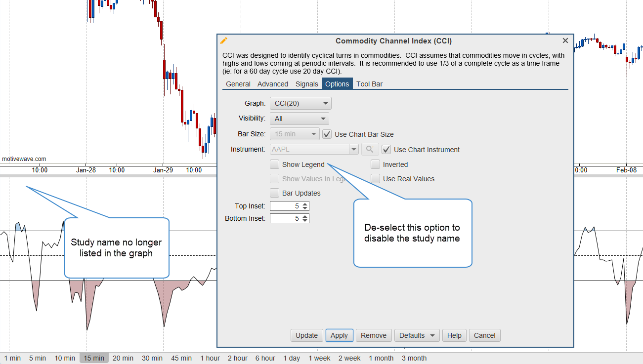Open the Graph CCI(20) dropdown
This screenshot has height=364, width=643.
300,103
